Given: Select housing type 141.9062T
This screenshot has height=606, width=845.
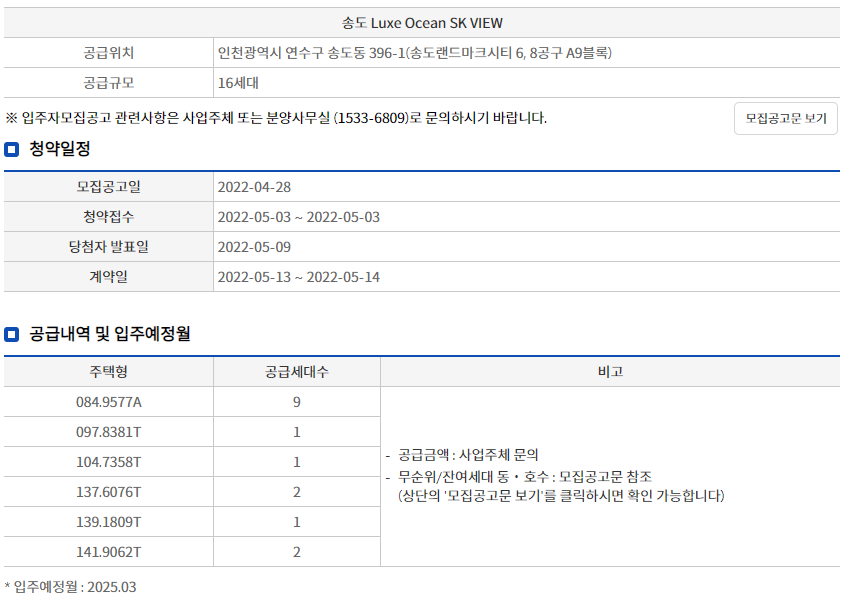Looking at the screenshot, I should (x=108, y=552).
